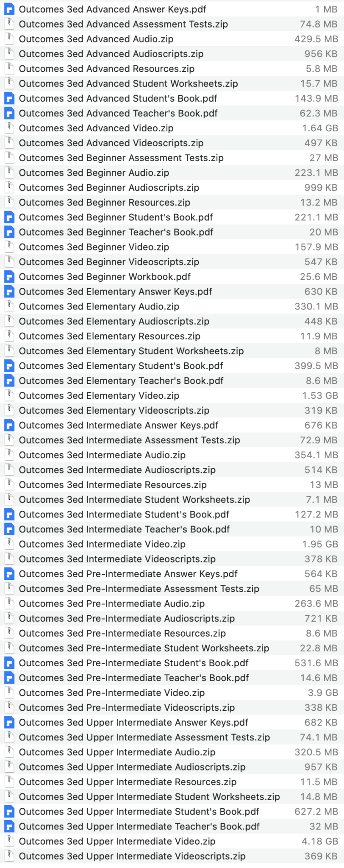Click zip icon of Upper Intermediate Videoscripts.zip
Screen dimensions: 344x868
(9, 856)
